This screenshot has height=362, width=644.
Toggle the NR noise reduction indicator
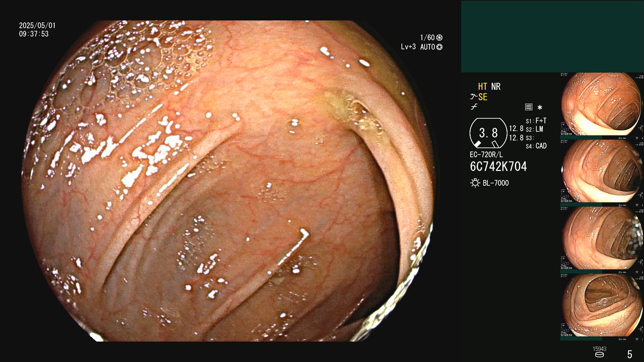(496, 86)
